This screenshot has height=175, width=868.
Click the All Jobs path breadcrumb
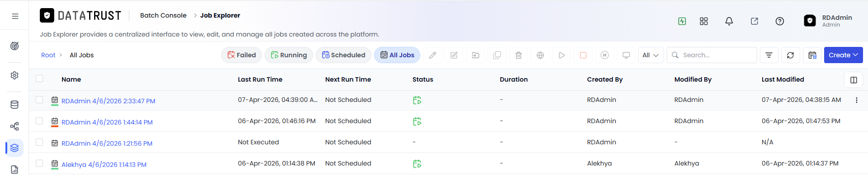[81, 55]
